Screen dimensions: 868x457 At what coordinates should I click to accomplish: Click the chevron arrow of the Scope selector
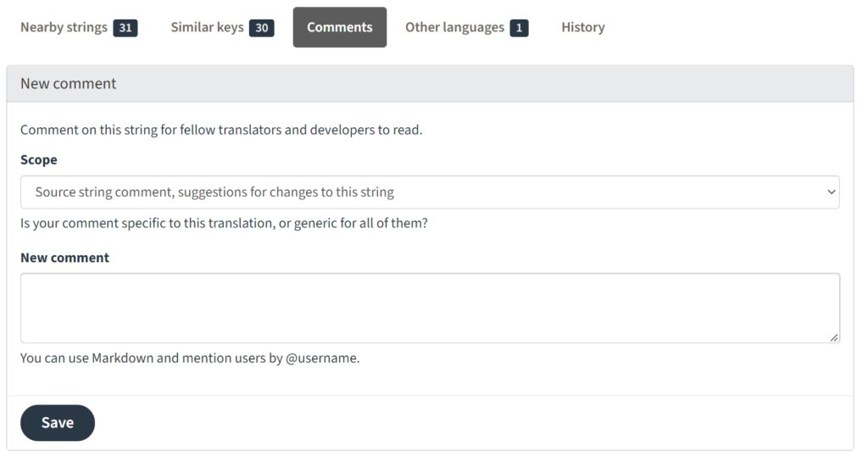pos(831,192)
